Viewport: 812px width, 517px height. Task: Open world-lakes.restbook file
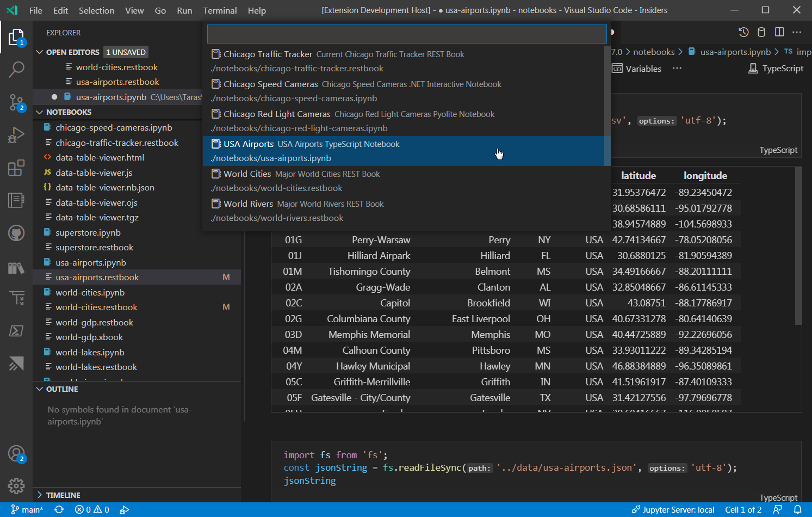(96, 367)
